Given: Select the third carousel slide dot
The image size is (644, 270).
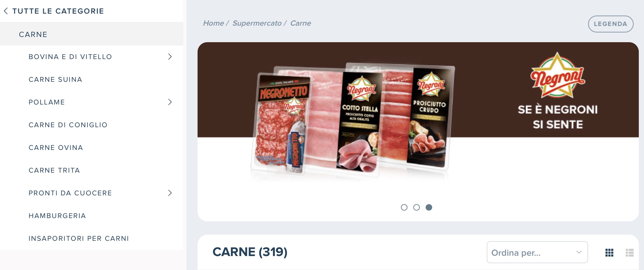Looking at the screenshot, I should (429, 207).
